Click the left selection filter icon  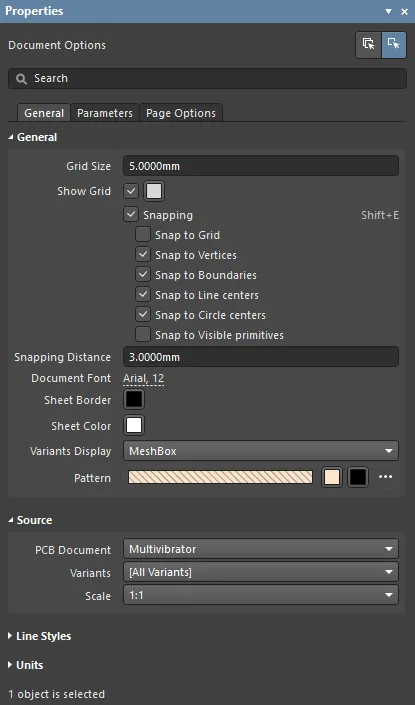pyautogui.click(x=369, y=45)
